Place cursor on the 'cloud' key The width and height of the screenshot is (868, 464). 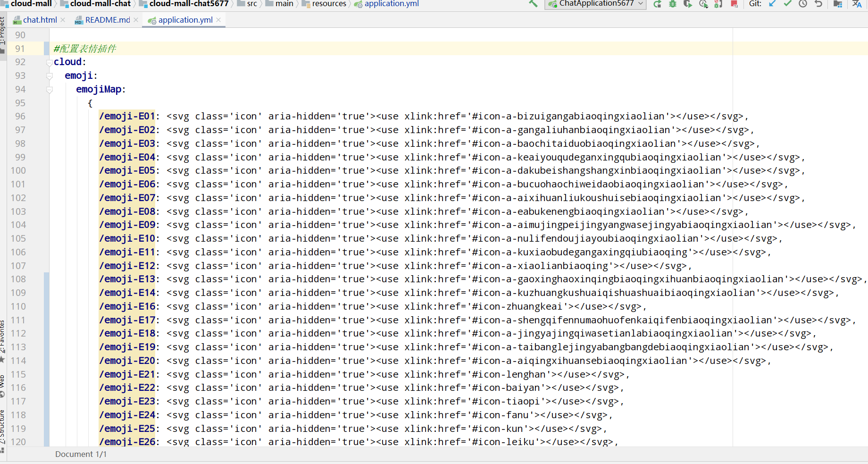pyautogui.click(x=68, y=62)
